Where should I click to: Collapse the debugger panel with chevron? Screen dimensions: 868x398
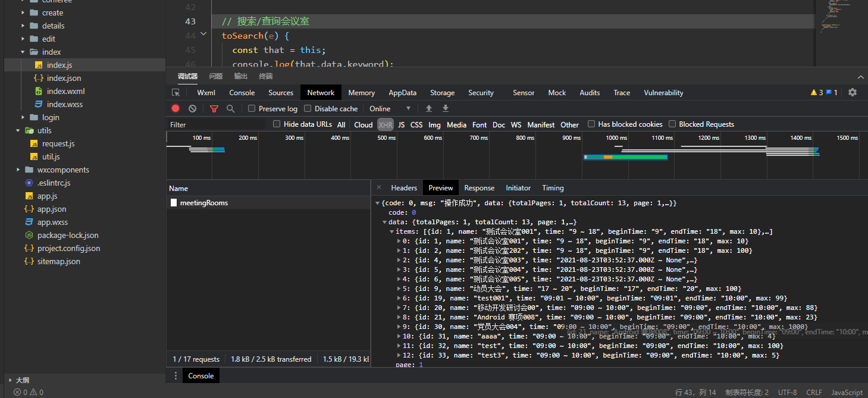(x=860, y=77)
